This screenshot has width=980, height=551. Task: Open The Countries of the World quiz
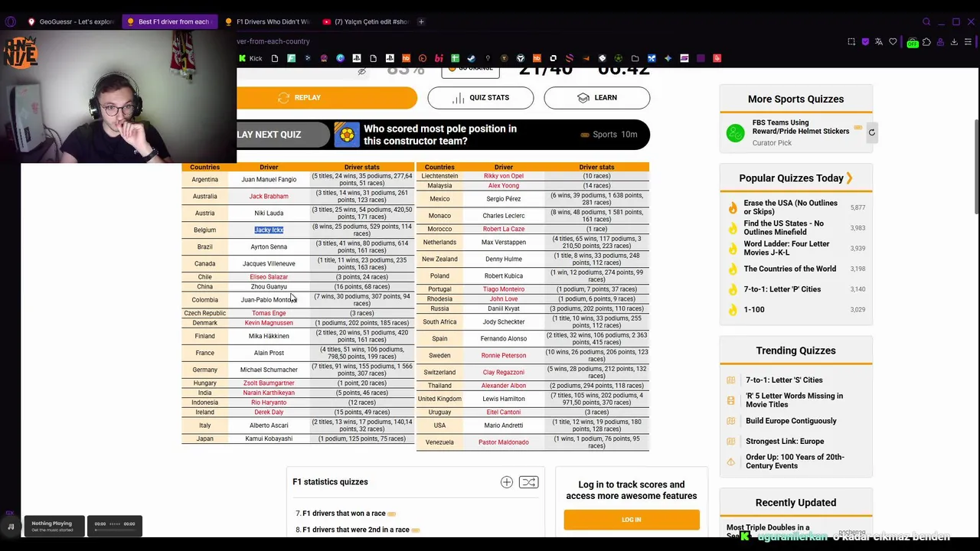click(790, 269)
